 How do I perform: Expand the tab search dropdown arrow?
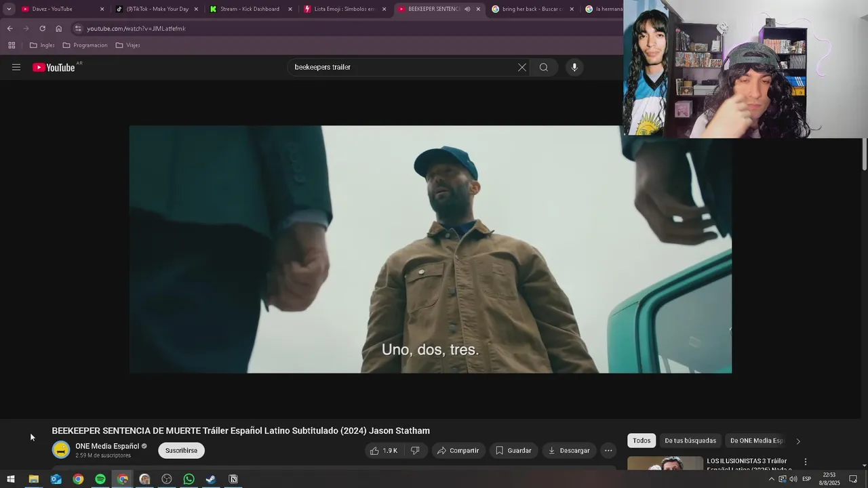tap(9, 9)
